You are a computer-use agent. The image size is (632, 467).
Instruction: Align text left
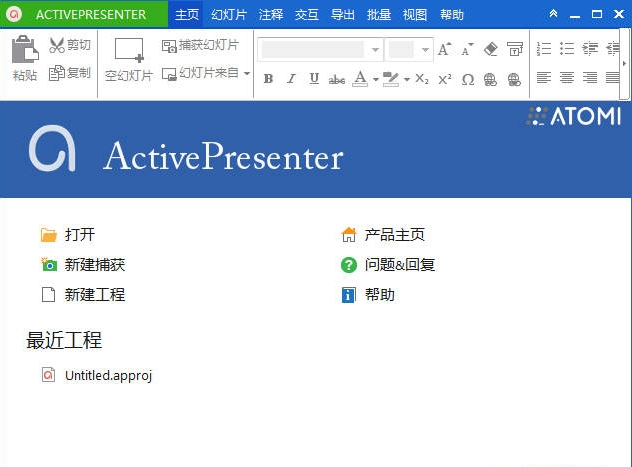coord(544,77)
